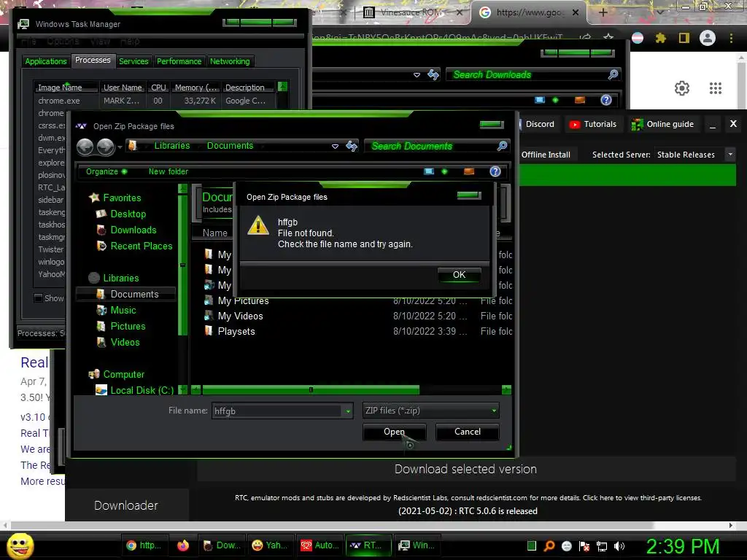This screenshot has height=560, width=747.
Task: Click the help icon in file dialog toolbar
Action: [x=495, y=171]
